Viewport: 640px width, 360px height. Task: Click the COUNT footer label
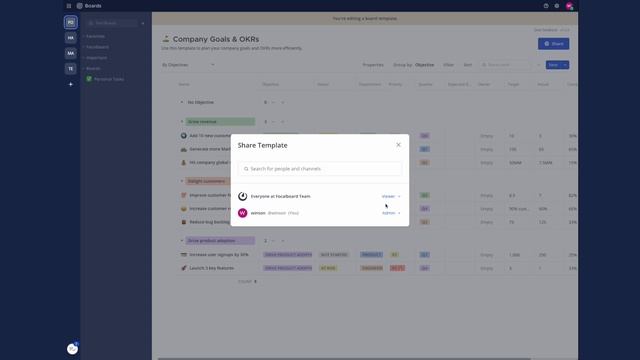point(245,282)
